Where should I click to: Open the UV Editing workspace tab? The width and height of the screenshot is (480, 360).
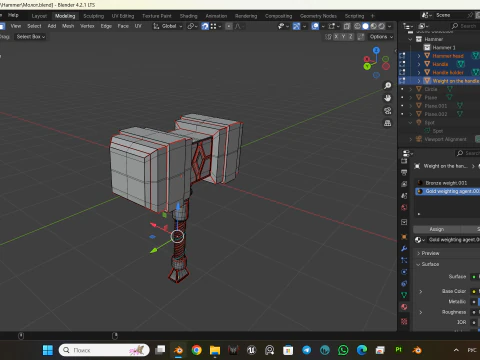coord(123,16)
